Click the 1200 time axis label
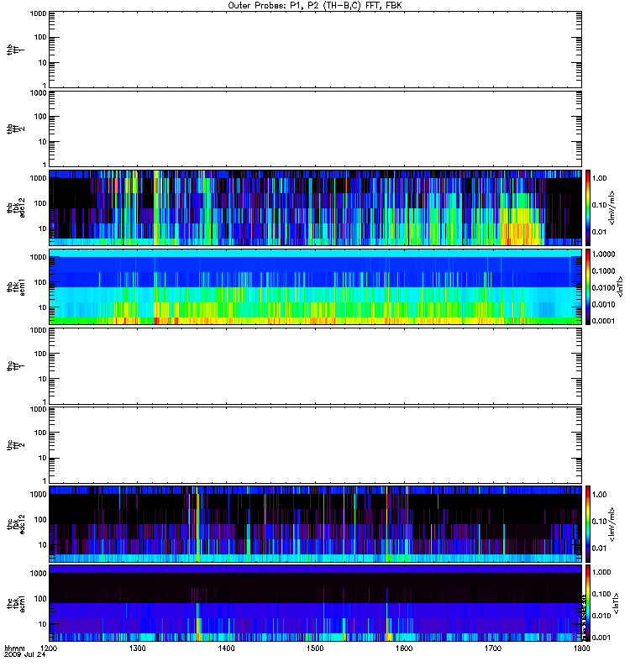630x672 pixels. [x=50, y=648]
